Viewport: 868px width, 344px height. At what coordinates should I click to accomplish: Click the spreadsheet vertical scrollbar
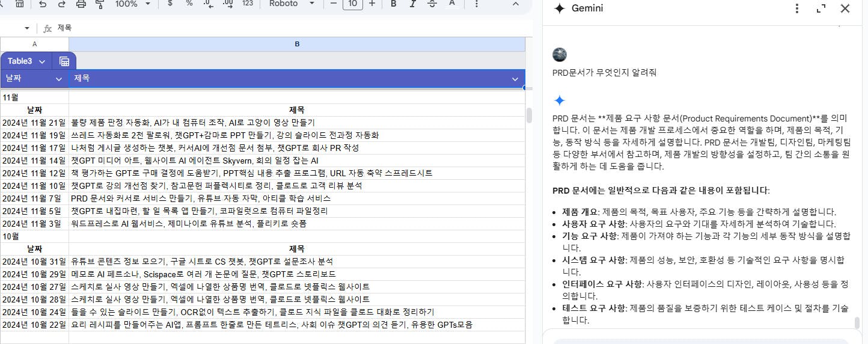coord(529,115)
